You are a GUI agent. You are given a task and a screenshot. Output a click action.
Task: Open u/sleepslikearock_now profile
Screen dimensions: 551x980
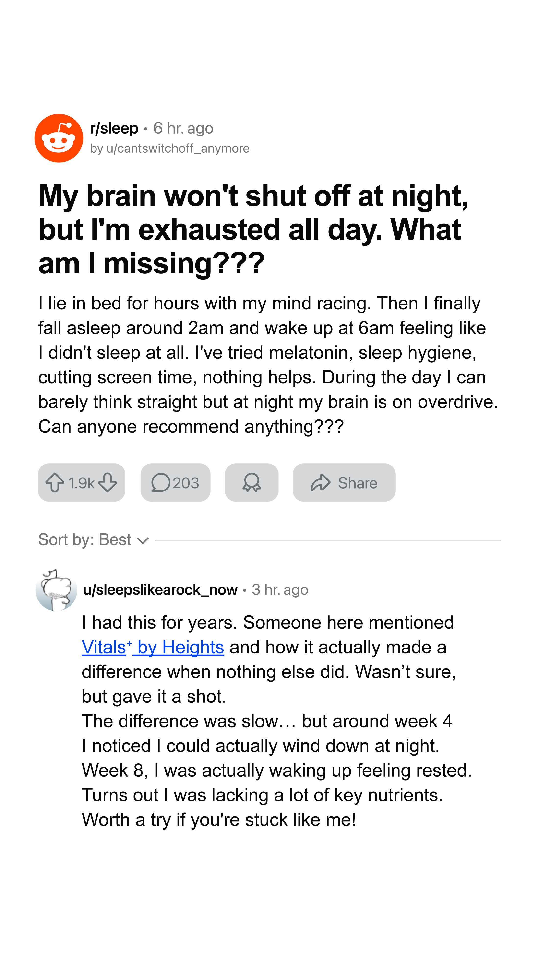tap(160, 590)
